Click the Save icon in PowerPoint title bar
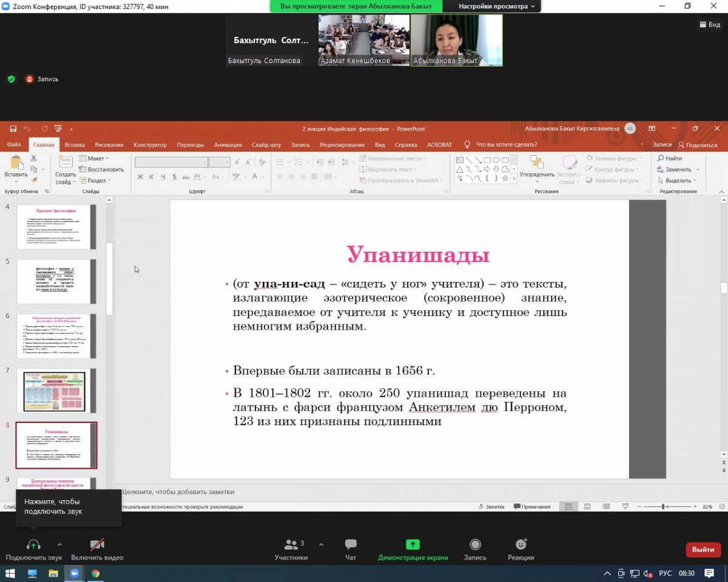The image size is (728, 582). pyautogui.click(x=13, y=129)
